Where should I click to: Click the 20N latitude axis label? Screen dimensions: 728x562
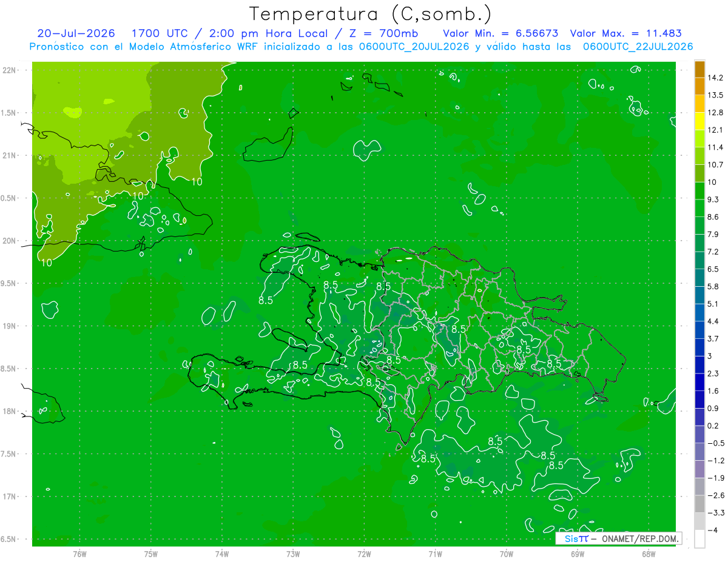pos(10,241)
